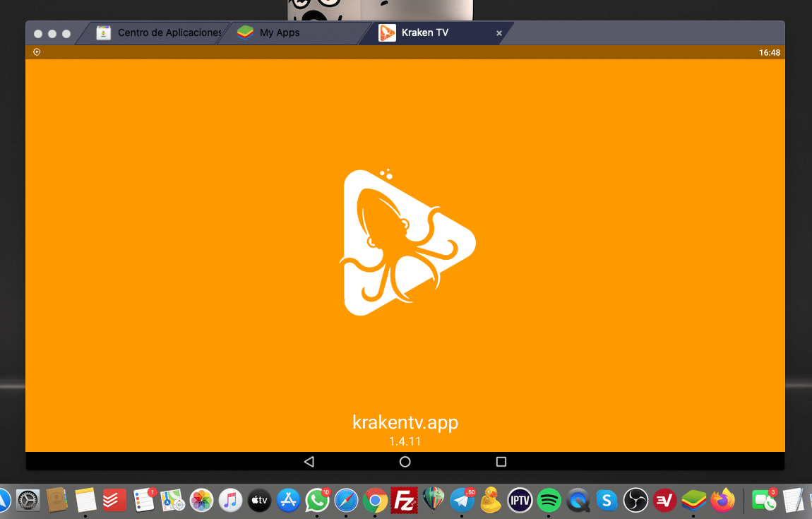Click the Centro de Aplicaciones tab icon
The image size is (812, 519).
tap(104, 32)
